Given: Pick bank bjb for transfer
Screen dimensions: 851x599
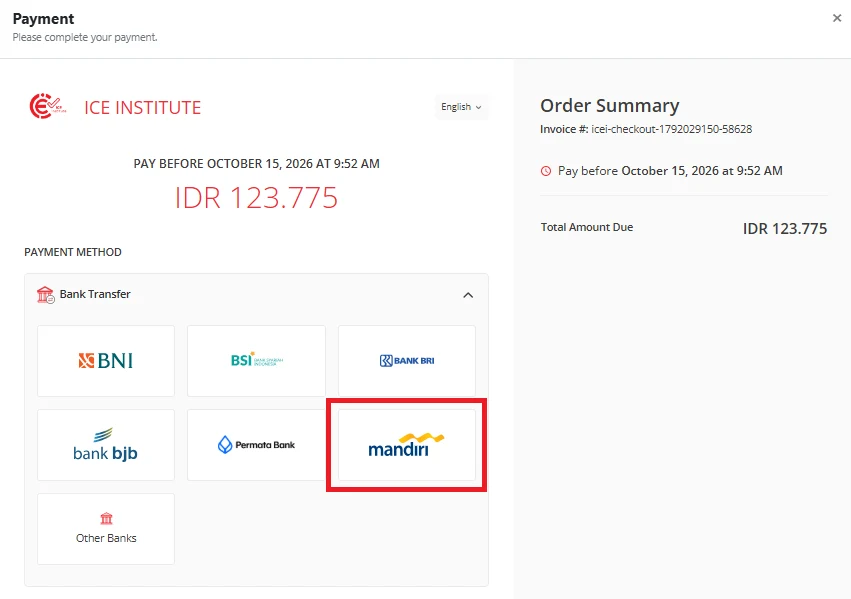Looking at the screenshot, I should (x=106, y=445).
